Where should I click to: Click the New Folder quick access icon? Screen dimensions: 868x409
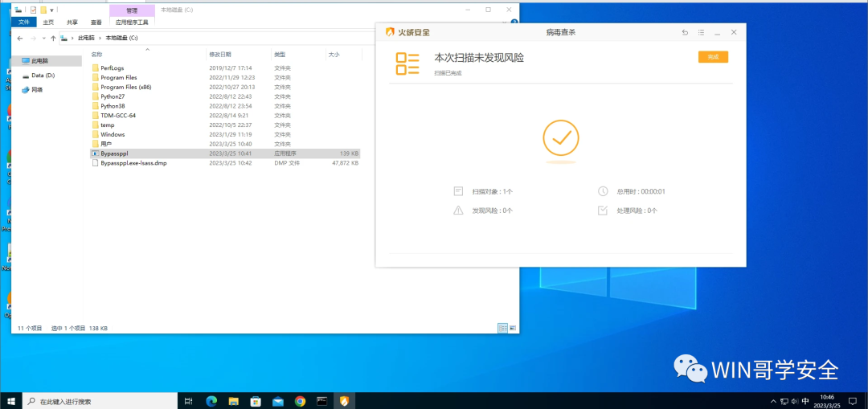(x=43, y=10)
